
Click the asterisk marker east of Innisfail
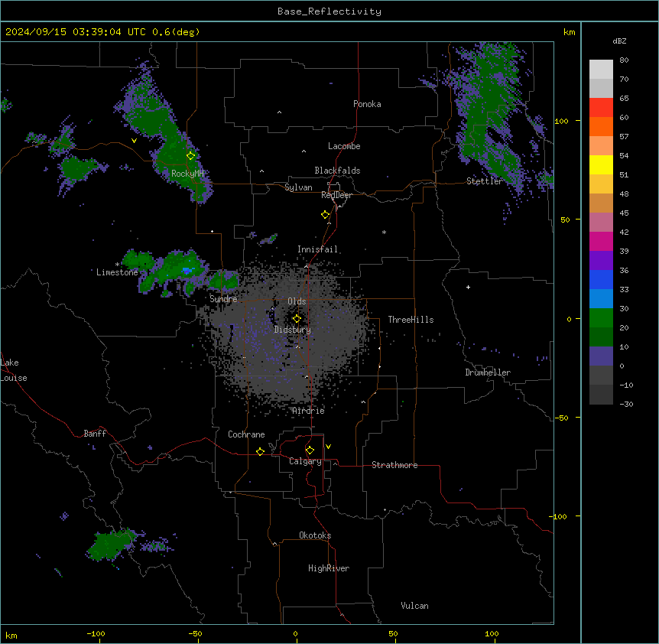point(384,232)
